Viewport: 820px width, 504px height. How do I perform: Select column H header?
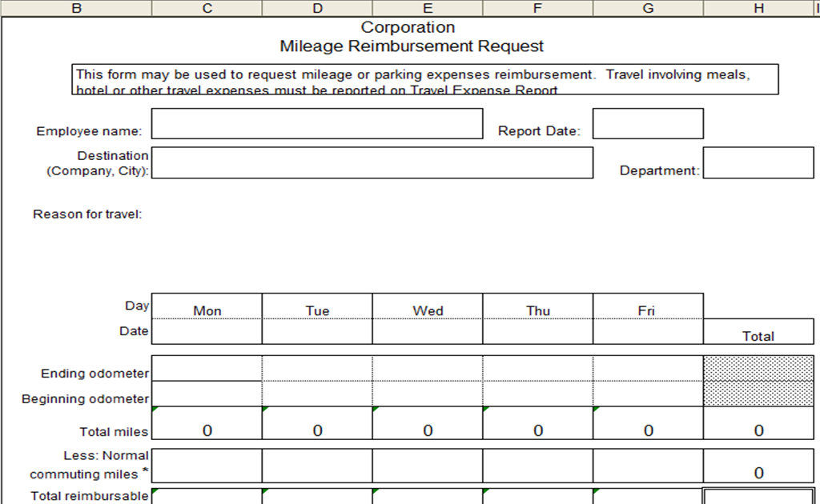tap(758, 7)
